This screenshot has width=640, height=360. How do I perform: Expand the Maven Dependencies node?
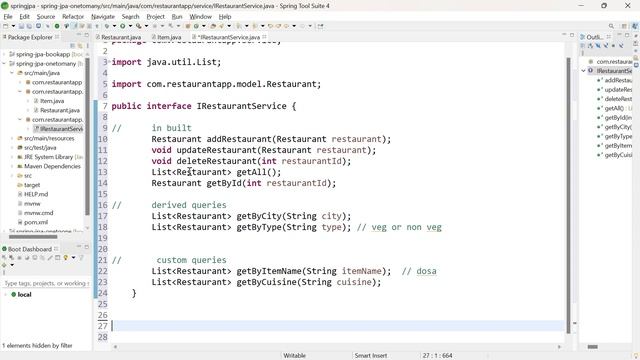(12, 167)
